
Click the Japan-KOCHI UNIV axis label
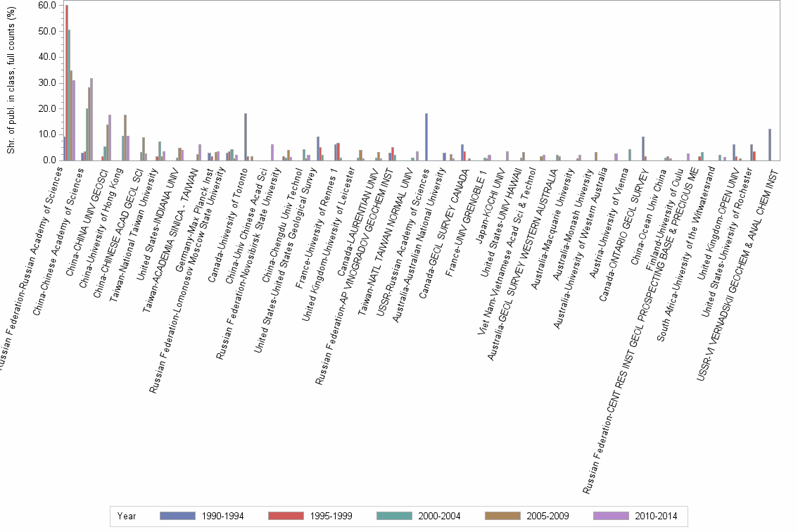click(x=488, y=205)
